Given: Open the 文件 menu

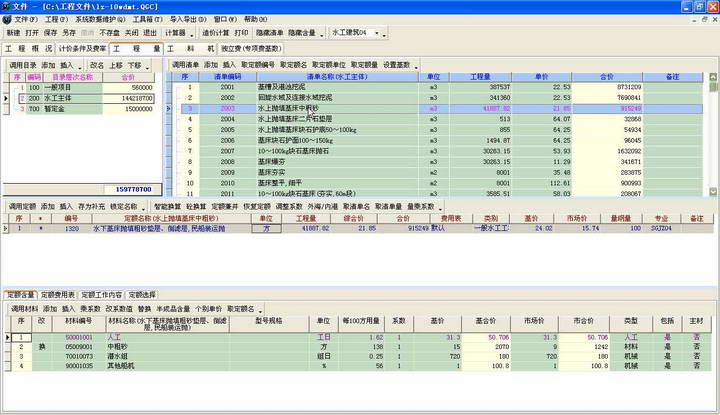Looking at the screenshot, I should pyautogui.click(x=26, y=19).
